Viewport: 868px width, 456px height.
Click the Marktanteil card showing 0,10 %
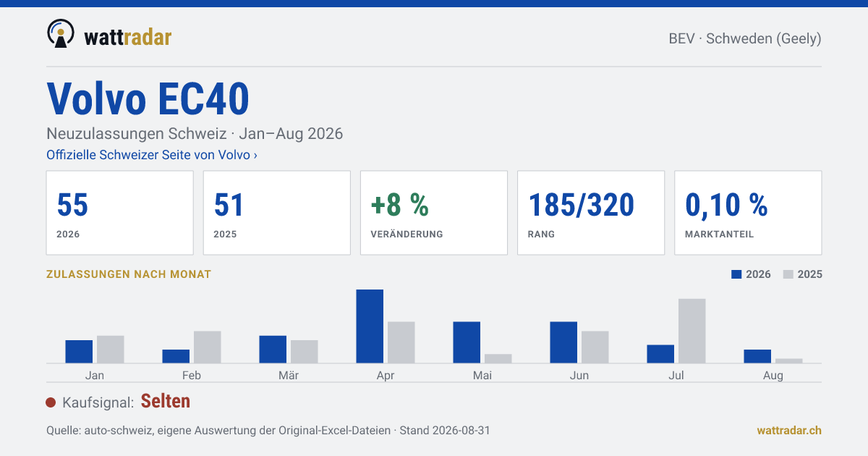(x=748, y=213)
